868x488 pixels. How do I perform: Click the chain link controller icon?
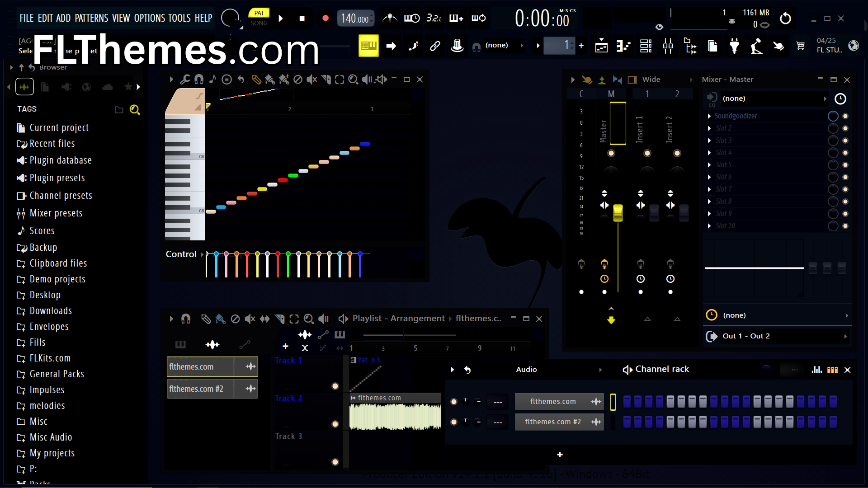pos(435,46)
